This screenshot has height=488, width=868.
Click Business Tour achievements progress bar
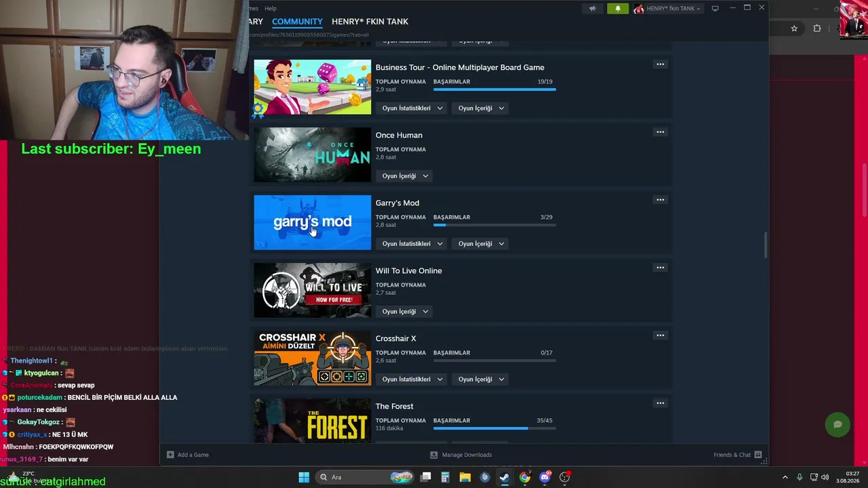coord(494,89)
